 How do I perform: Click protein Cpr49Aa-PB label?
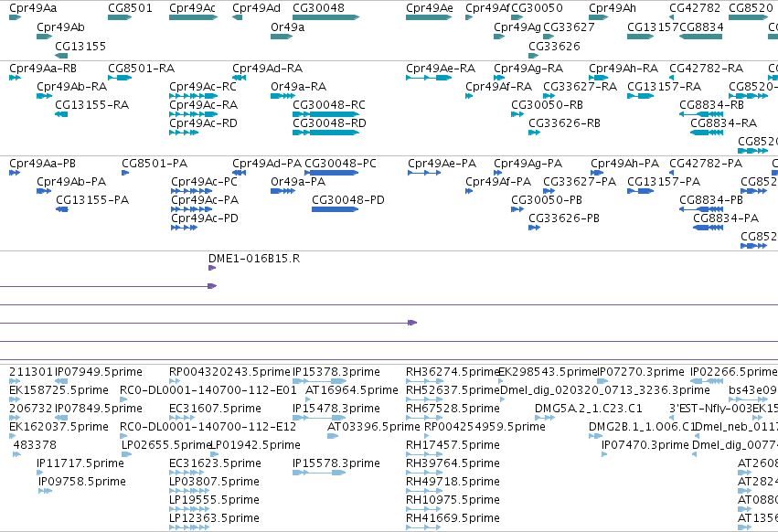(43, 164)
